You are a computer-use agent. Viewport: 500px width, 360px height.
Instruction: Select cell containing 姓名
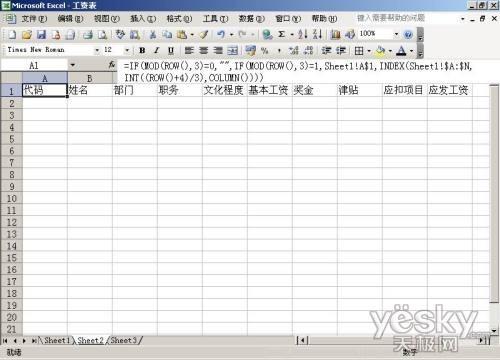(x=90, y=90)
